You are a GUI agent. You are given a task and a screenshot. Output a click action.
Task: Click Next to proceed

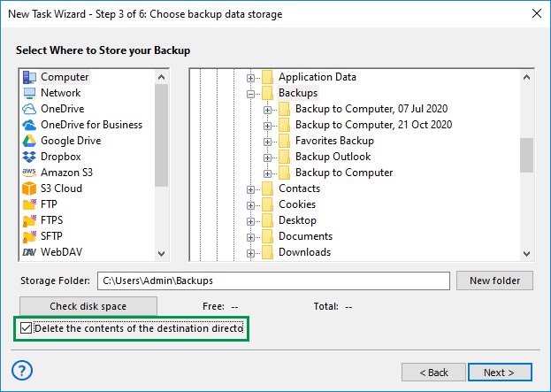click(500, 372)
